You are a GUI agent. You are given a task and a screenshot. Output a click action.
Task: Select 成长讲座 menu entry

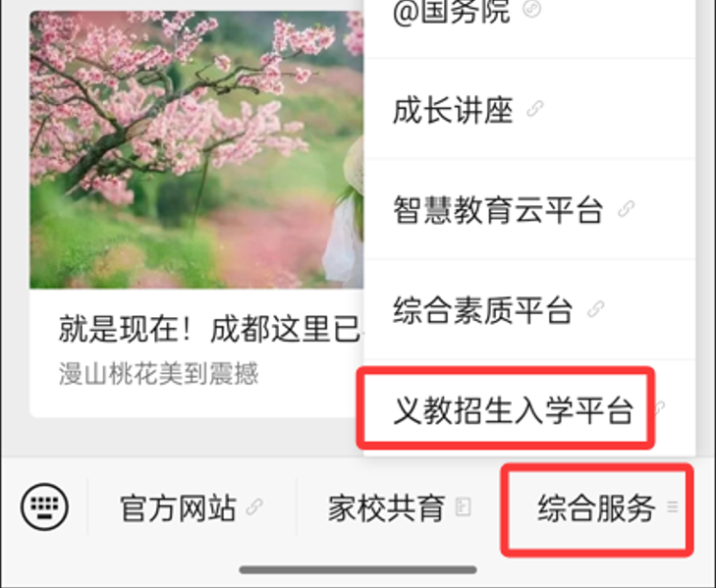[529, 110]
